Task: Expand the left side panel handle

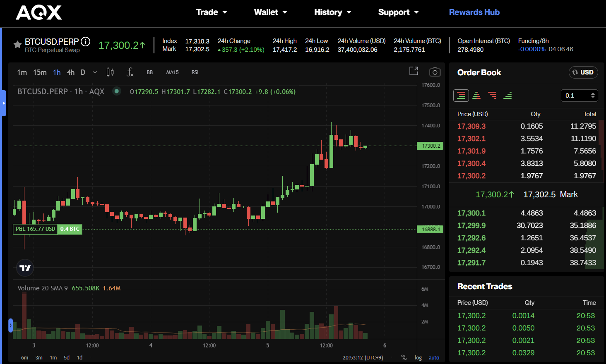Action: [4, 103]
